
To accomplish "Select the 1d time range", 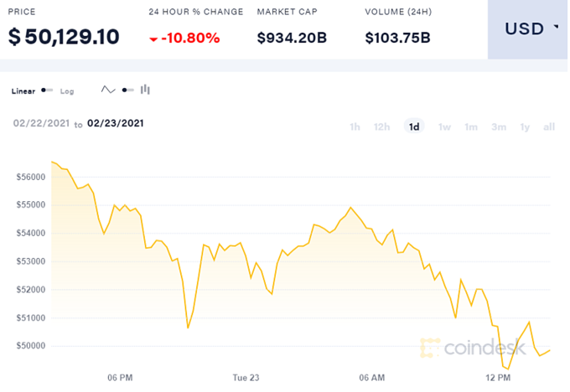I will [414, 127].
